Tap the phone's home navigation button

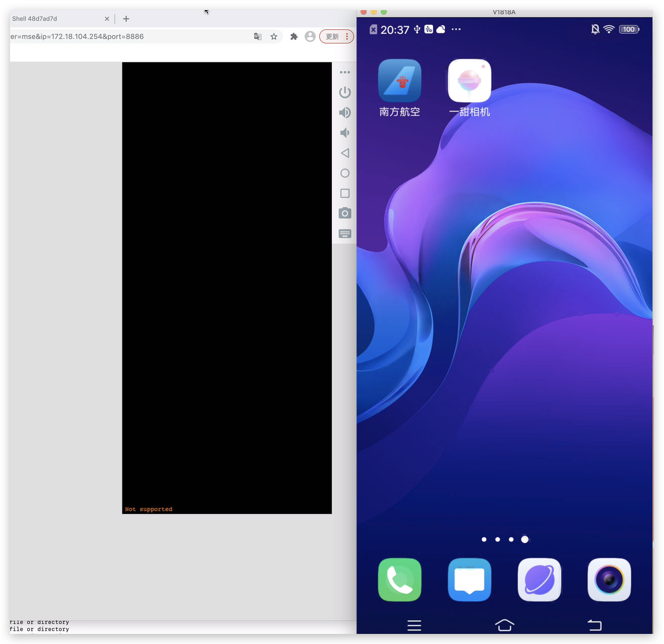coord(505,625)
